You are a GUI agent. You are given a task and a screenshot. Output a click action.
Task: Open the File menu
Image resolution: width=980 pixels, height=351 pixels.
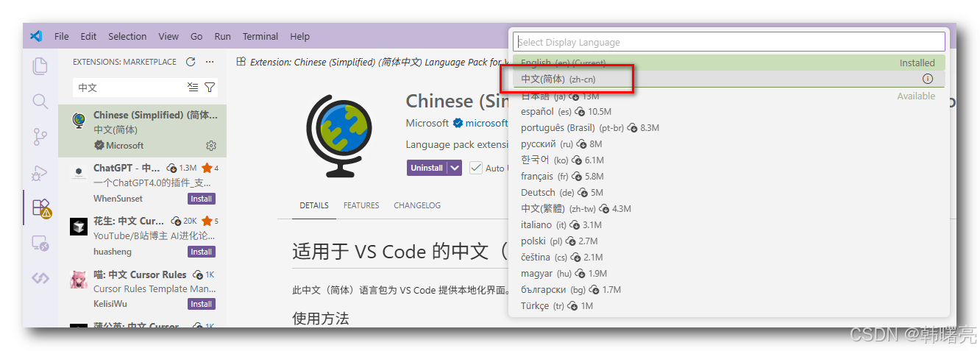coord(62,36)
